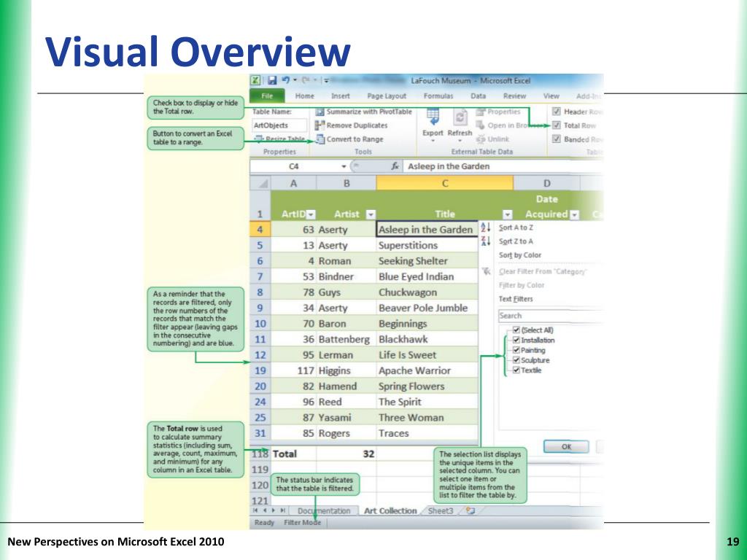Toggle the Banded Rows checkbox
The width and height of the screenshot is (747, 560).
point(556,139)
